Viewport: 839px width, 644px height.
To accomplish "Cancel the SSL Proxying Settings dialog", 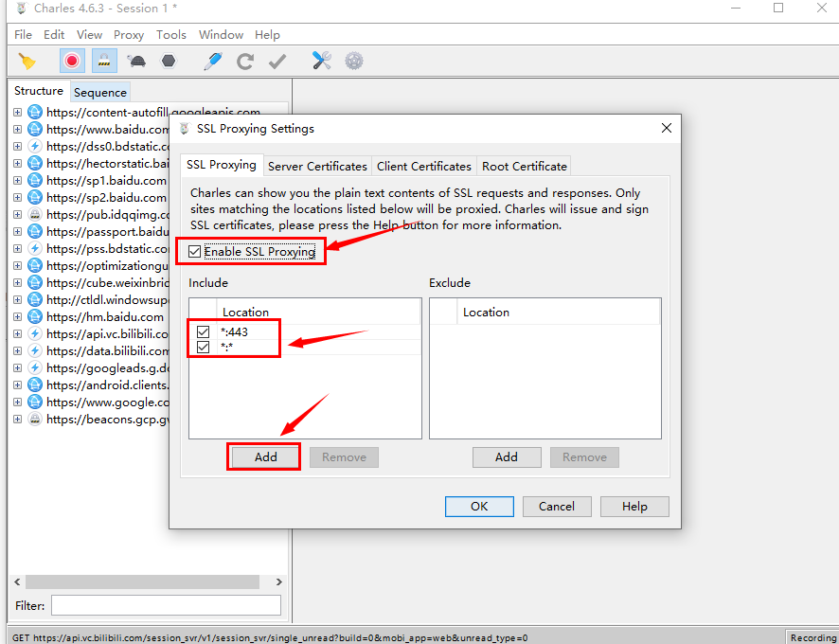I will pyautogui.click(x=557, y=507).
